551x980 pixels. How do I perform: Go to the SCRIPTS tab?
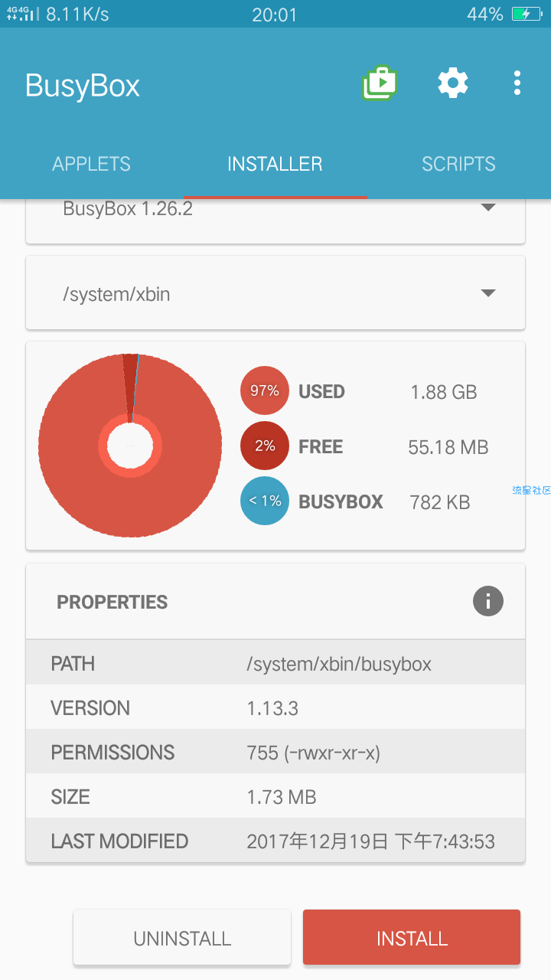458,164
